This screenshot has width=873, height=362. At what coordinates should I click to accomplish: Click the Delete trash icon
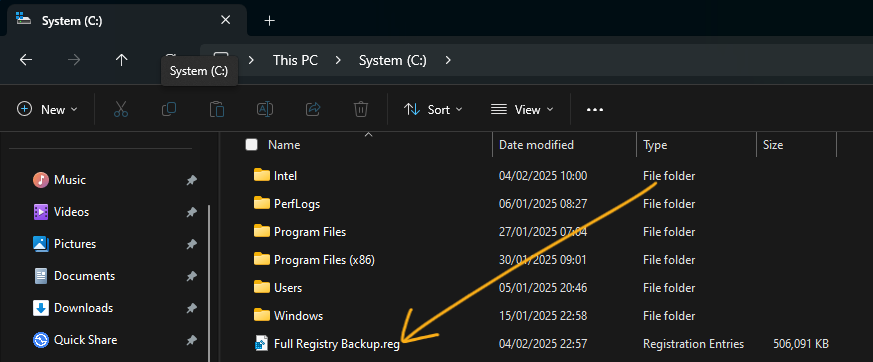pyautogui.click(x=361, y=109)
